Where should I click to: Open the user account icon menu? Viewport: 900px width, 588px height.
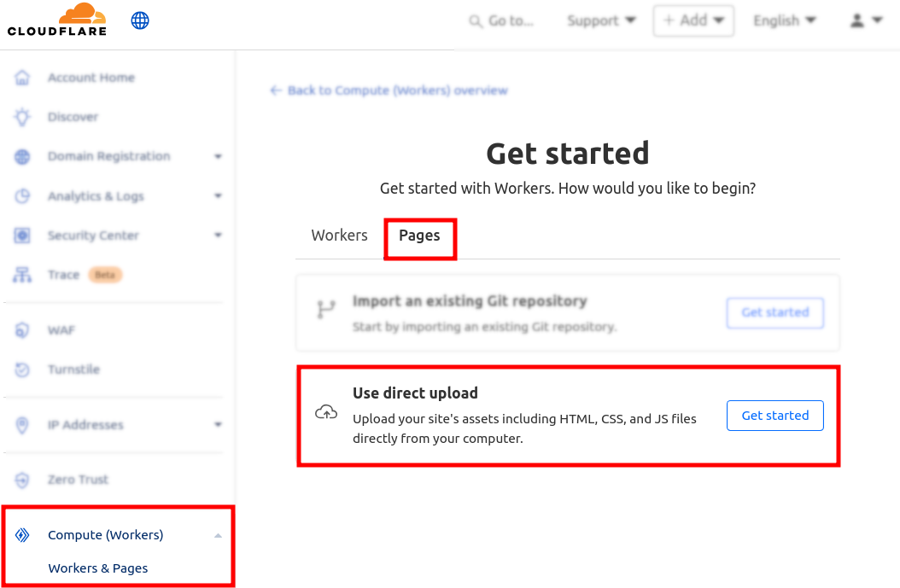click(857, 20)
